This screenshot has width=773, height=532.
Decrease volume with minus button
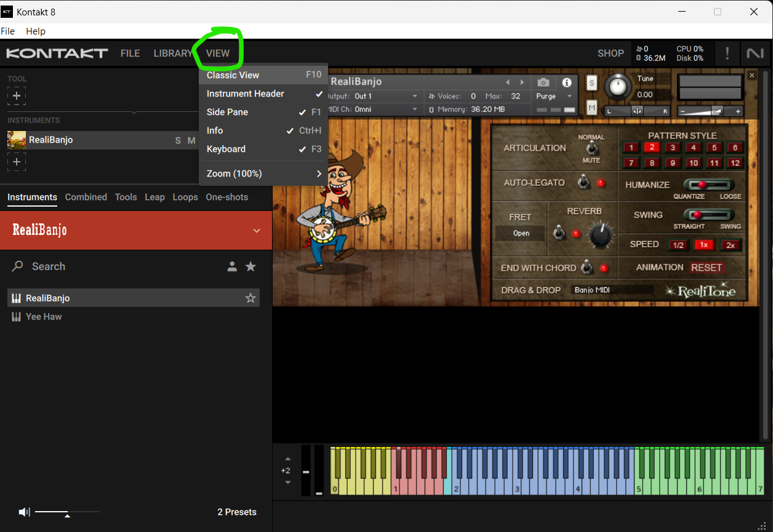pos(683,111)
